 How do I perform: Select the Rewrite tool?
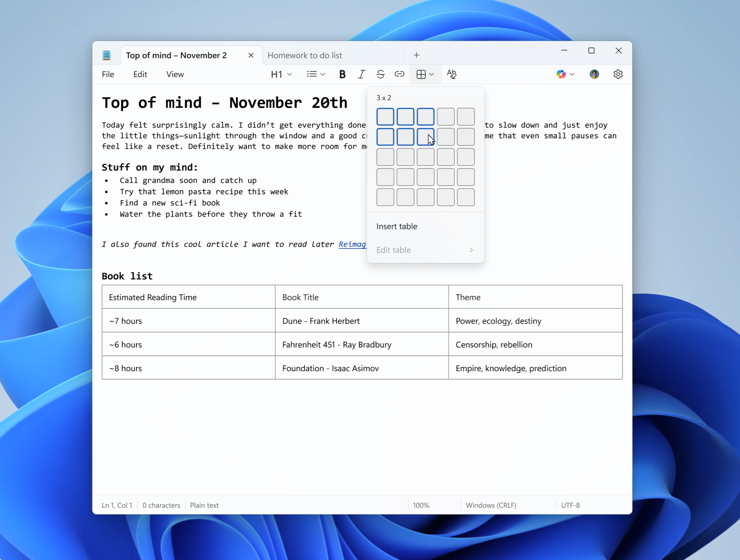(x=452, y=74)
